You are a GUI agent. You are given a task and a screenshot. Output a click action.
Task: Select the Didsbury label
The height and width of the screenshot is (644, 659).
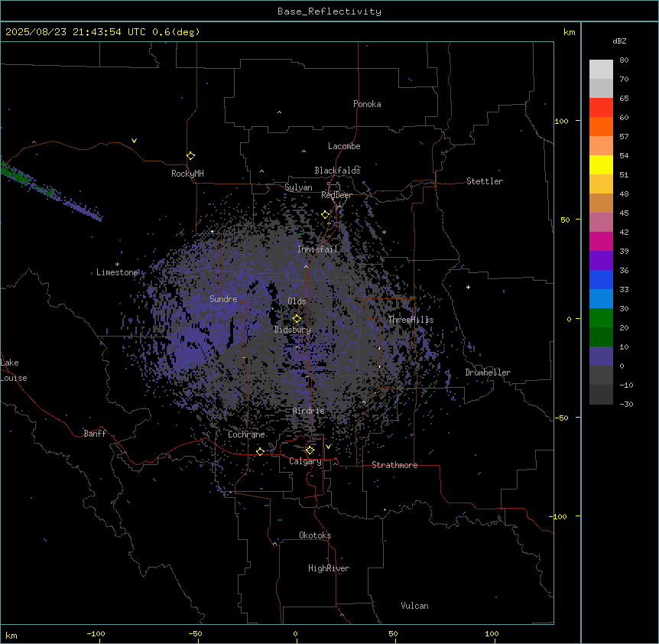click(x=293, y=330)
